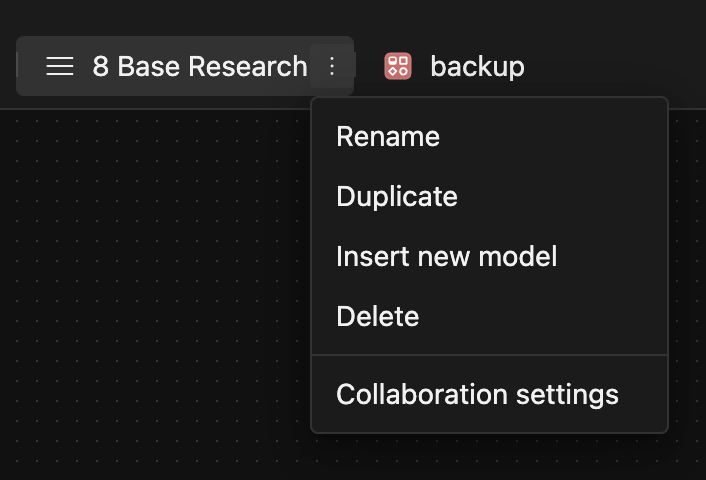Click the dotted canvas left of the menu
This screenshot has width=706, height=480.
pyautogui.click(x=150, y=280)
